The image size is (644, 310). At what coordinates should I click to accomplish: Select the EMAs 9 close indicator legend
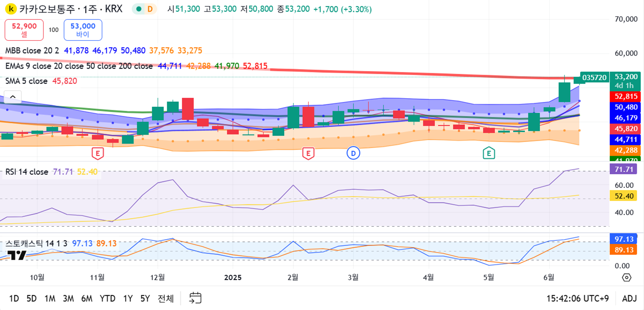pos(79,66)
